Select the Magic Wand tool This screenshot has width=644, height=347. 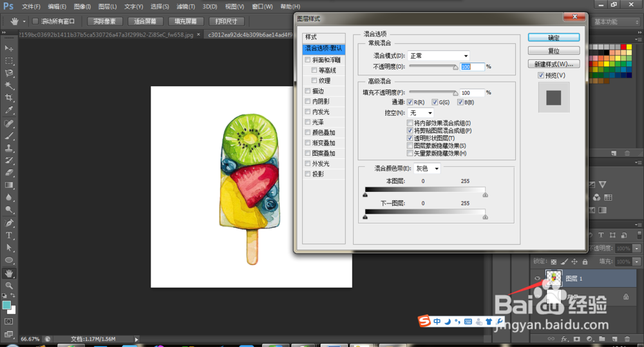coord(8,86)
